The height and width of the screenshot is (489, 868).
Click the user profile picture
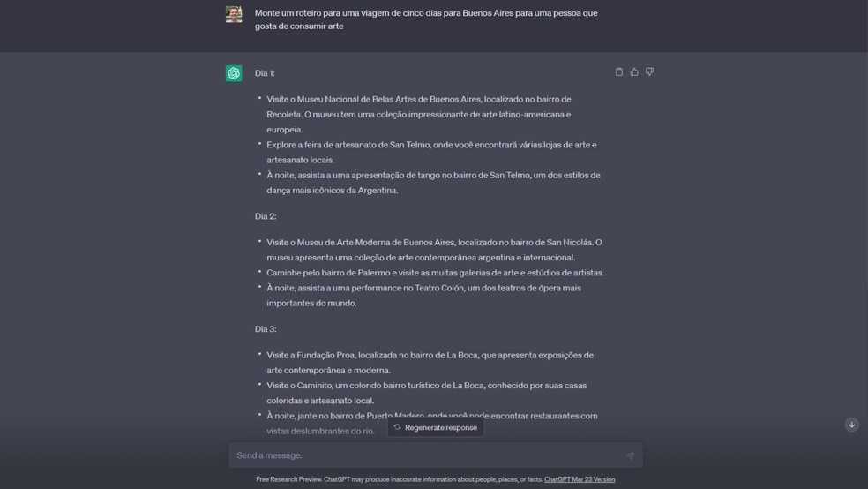[x=234, y=14]
